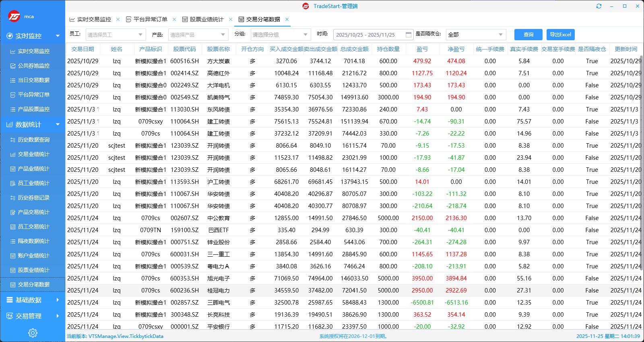Screen dimensions: 644x342
Task: Click the 查询 query button
Action: pyautogui.click(x=528, y=35)
